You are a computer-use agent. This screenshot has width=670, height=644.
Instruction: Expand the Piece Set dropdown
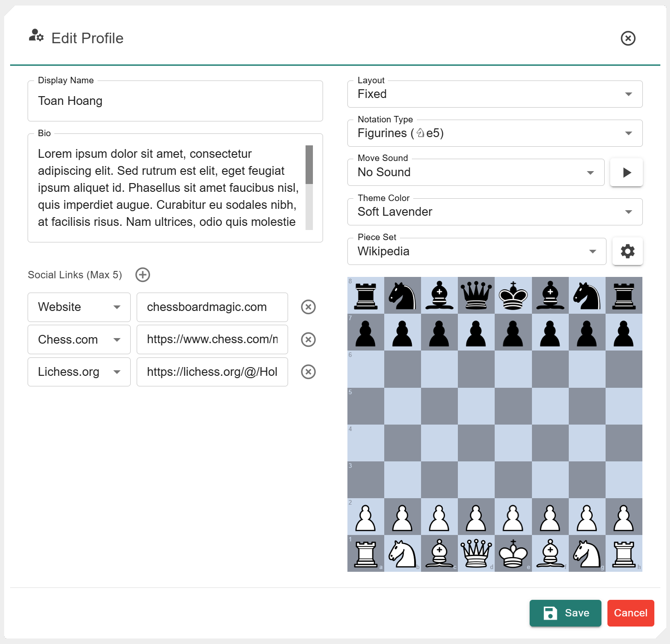pos(476,252)
